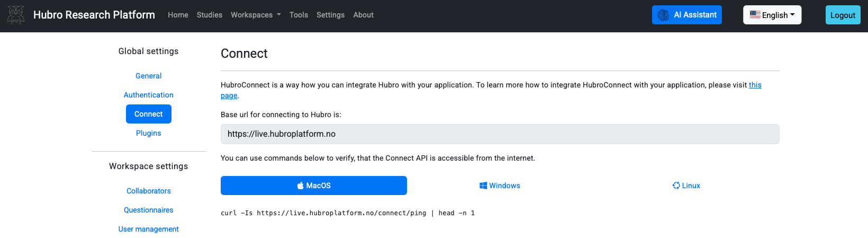This screenshot has width=868, height=238.
Task: Open Tools in the top navigation
Action: pos(299,15)
